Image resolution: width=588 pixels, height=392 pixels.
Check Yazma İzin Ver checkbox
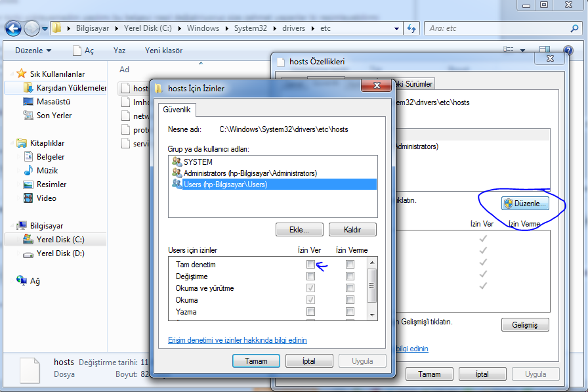310,312
